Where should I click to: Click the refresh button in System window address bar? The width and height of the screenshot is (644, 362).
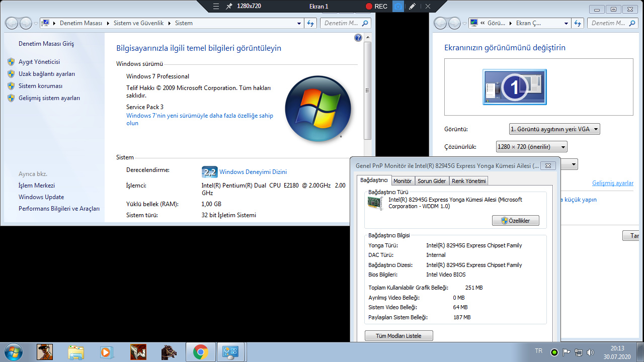click(x=310, y=23)
